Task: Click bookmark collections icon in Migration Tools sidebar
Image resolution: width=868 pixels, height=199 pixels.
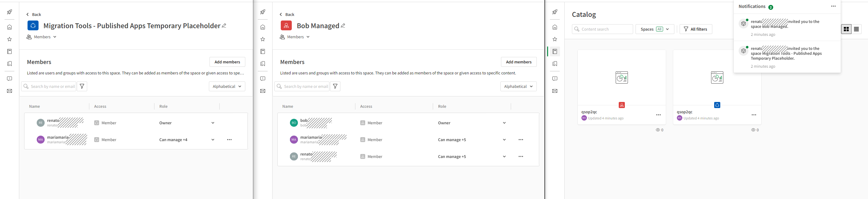Action: pos(9,63)
